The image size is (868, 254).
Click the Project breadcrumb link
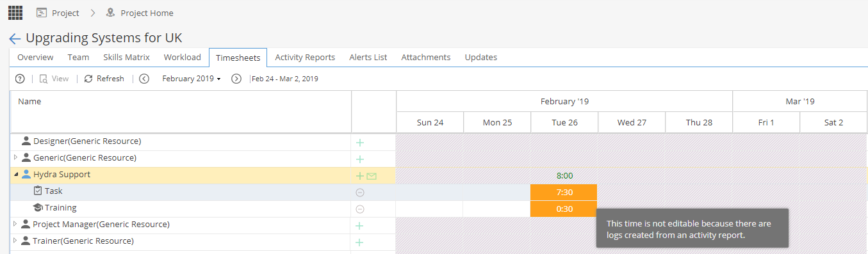click(65, 13)
